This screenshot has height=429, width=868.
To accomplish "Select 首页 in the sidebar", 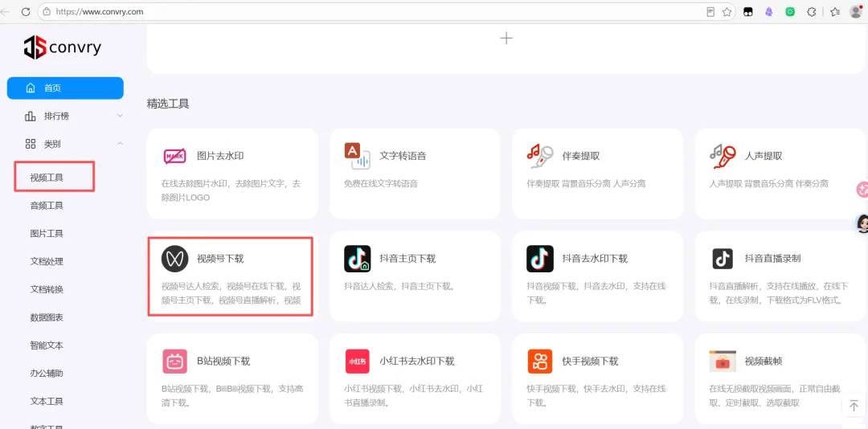I will [65, 88].
